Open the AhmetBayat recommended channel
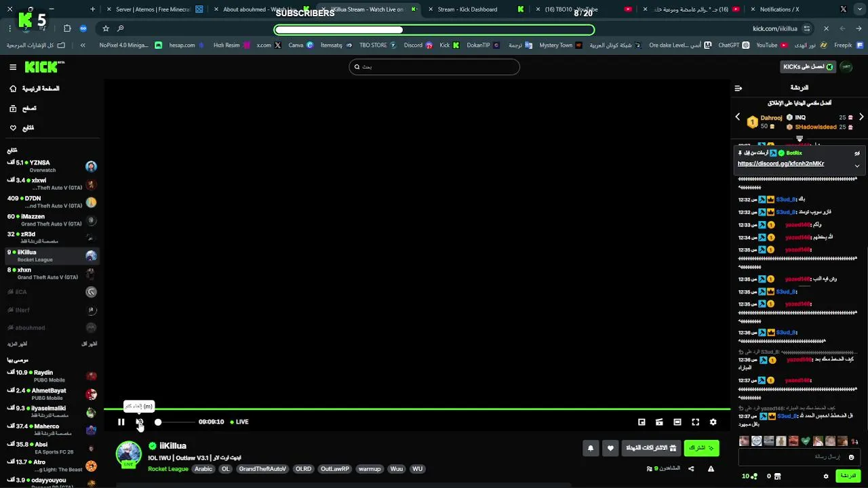This screenshot has height=488, width=868. click(x=52, y=394)
